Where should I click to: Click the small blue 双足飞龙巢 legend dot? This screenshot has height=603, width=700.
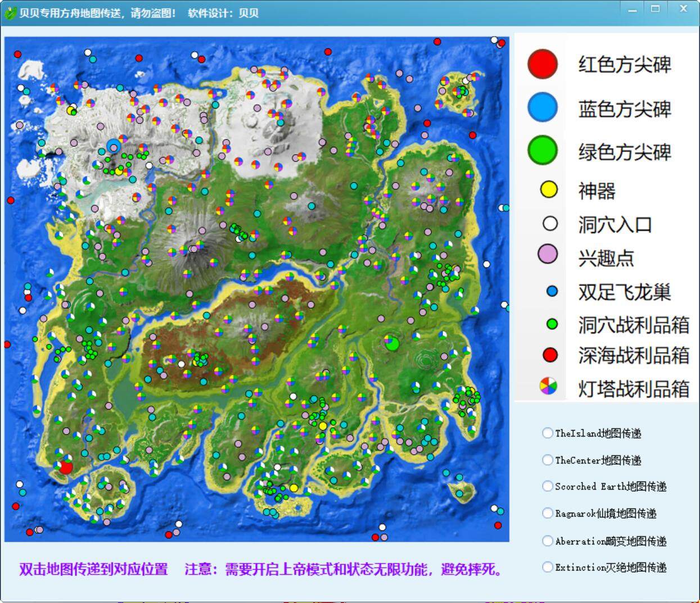pos(552,291)
